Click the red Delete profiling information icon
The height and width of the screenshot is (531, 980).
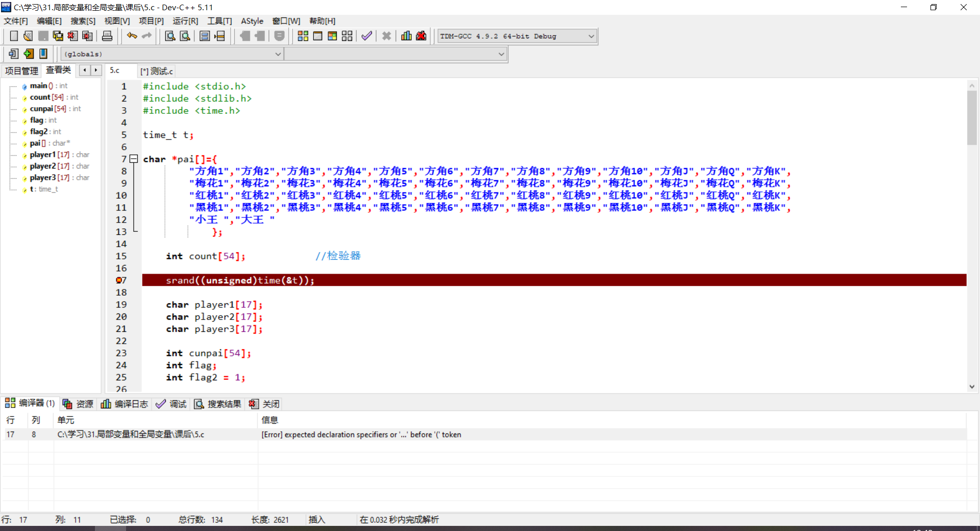pyautogui.click(x=421, y=36)
